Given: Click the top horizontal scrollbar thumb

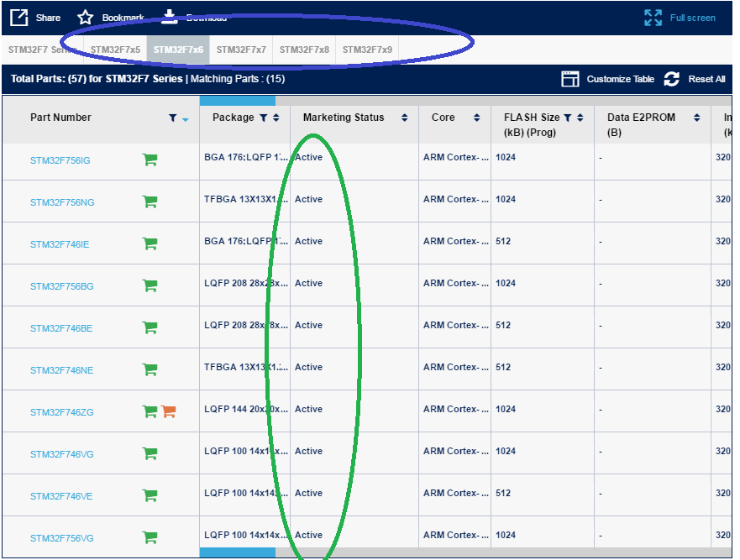Looking at the screenshot, I should [238, 101].
